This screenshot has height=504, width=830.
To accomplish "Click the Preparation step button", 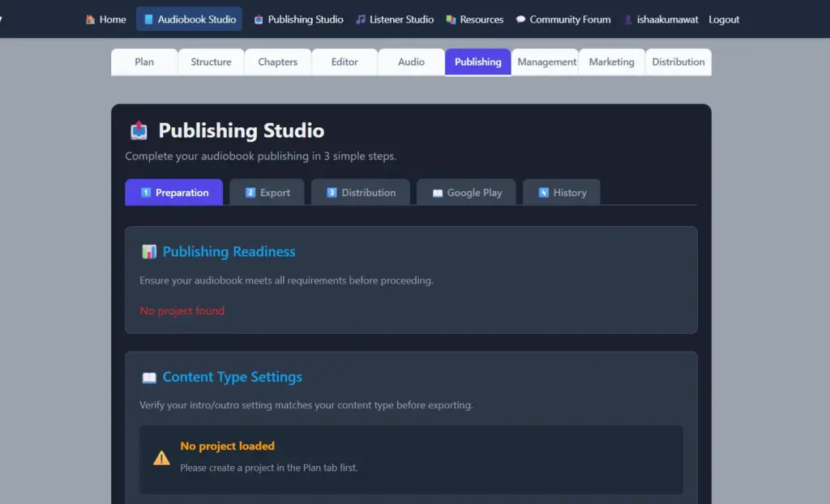I will click(x=173, y=192).
